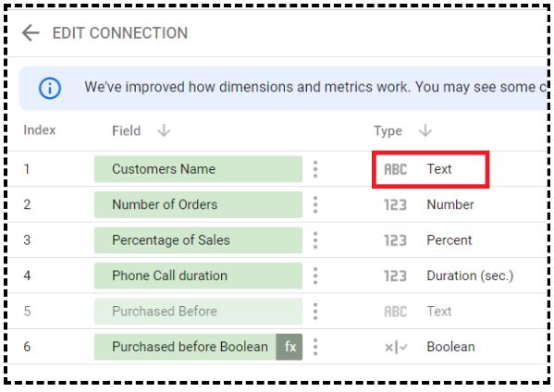
Task: Click the disabled Purchased Before field
Action: [198, 312]
